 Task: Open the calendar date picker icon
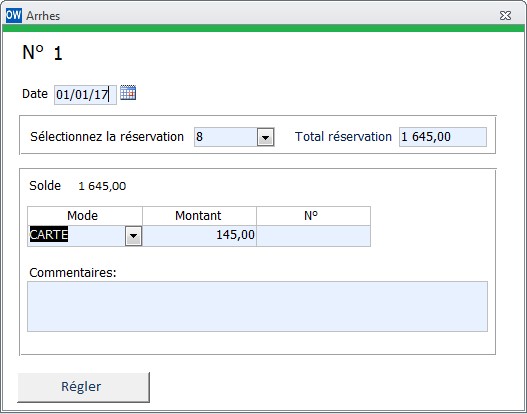pyautogui.click(x=128, y=93)
